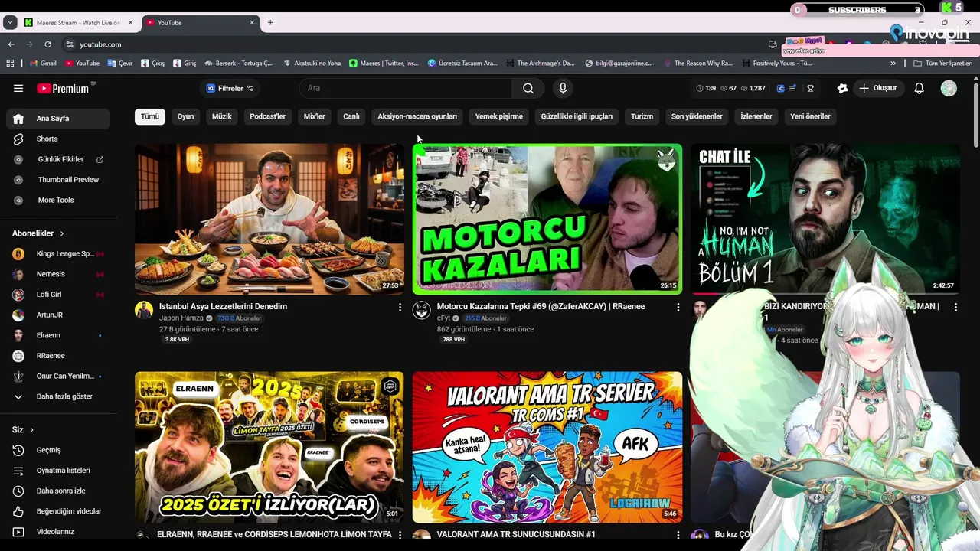
Task: Expand the Abonelikler section chevron
Action: coord(62,233)
